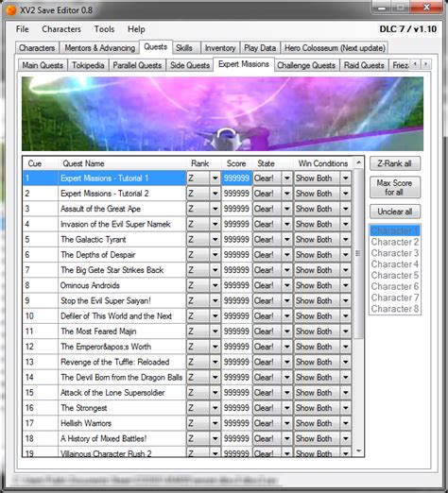
Task: Open State dropdown for The Galactic Tyrant
Action: click(x=287, y=240)
